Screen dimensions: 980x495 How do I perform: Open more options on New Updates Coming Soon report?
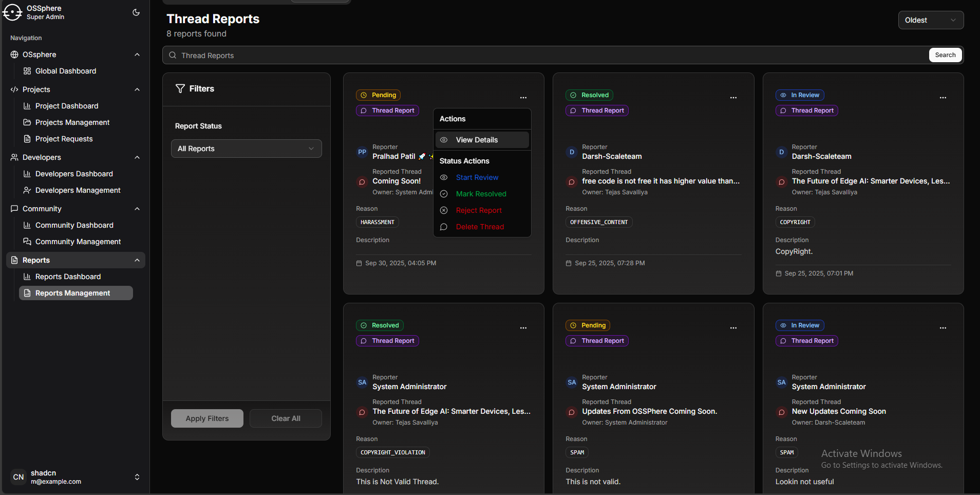coord(943,328)
